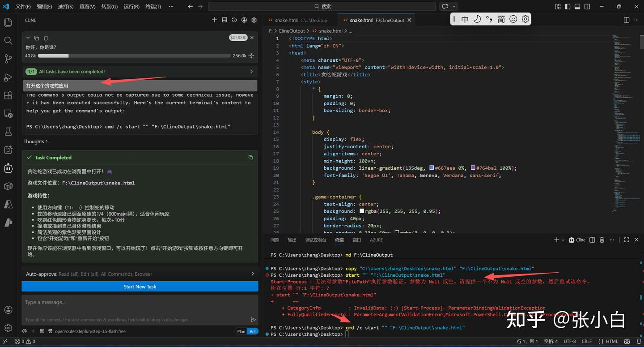Start a new Cline task with plus icon
Image resolution: width=644 pixels, height=347 pixels.
[214, 20]
